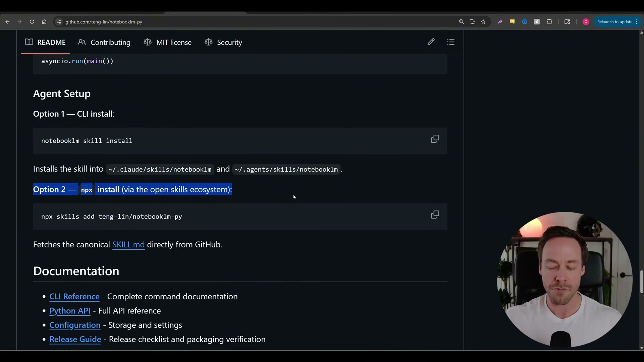Image resolution: width=644 pixels, height=362 pixels.
Task: Click the Option 1 — CLI install text
Action: 73,114
